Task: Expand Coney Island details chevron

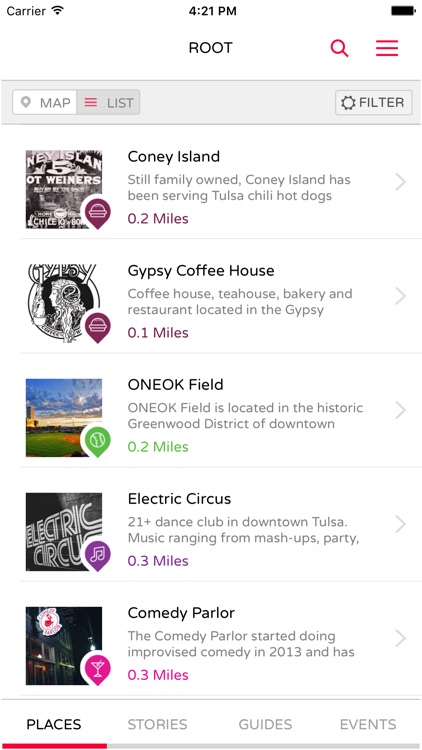Action: click(x=400, y=182)
